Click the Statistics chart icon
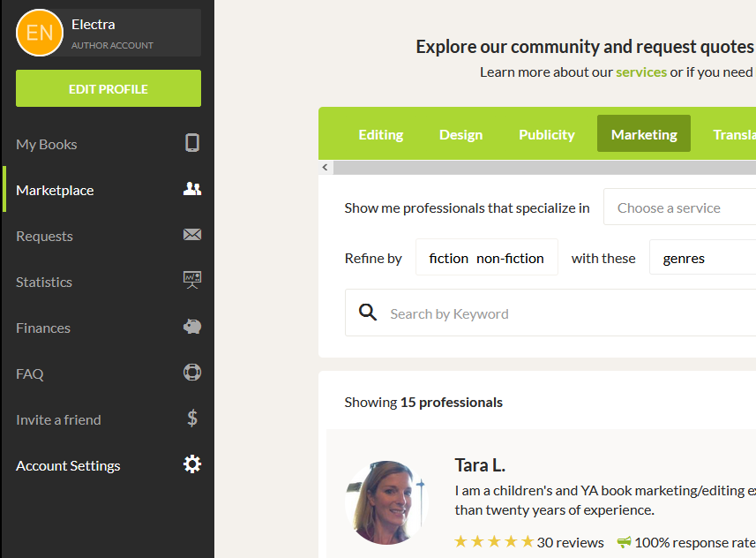The height and width of the screenshot is (558, 756). (x=192, y=281)
